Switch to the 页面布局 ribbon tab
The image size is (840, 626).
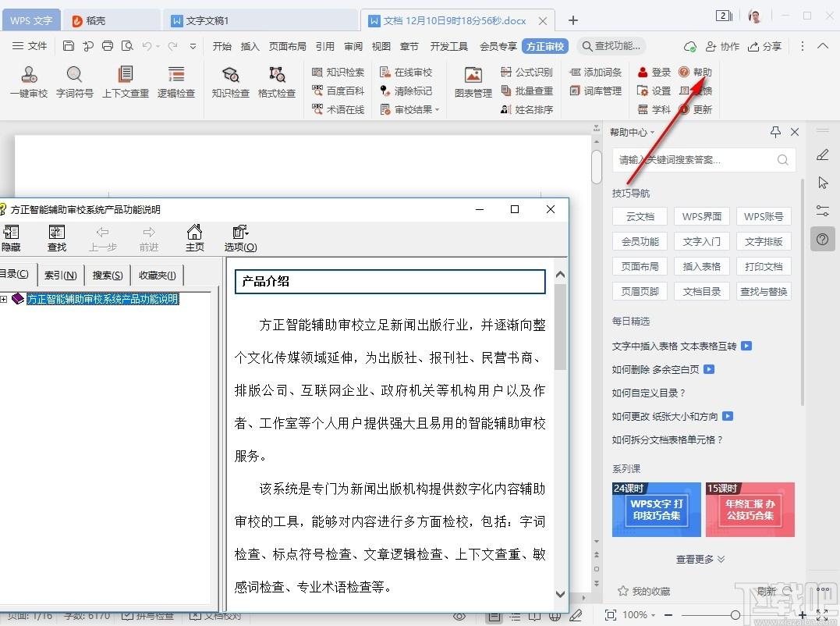[288, 47]
